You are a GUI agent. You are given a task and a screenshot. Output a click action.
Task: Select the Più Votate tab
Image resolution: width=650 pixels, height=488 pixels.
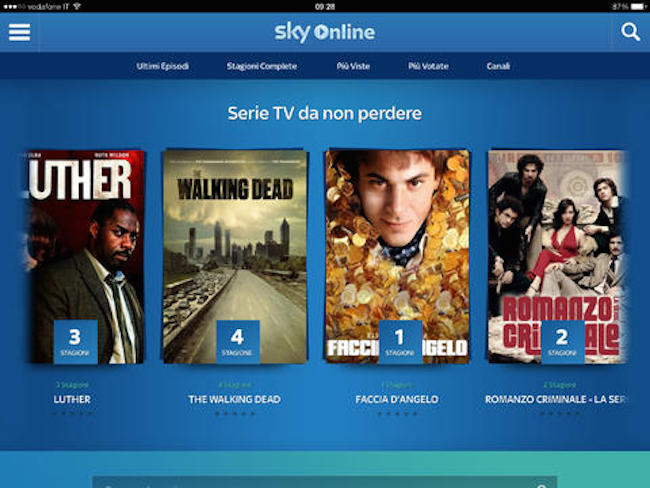click(428, 66)
